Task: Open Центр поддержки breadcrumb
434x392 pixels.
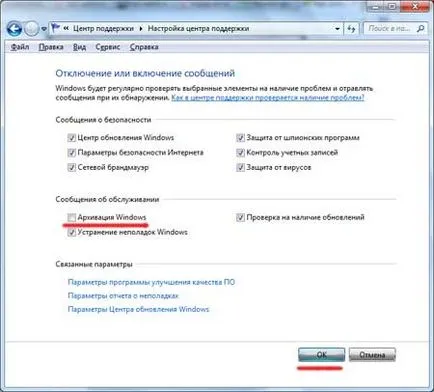Action: click(103, 28)
